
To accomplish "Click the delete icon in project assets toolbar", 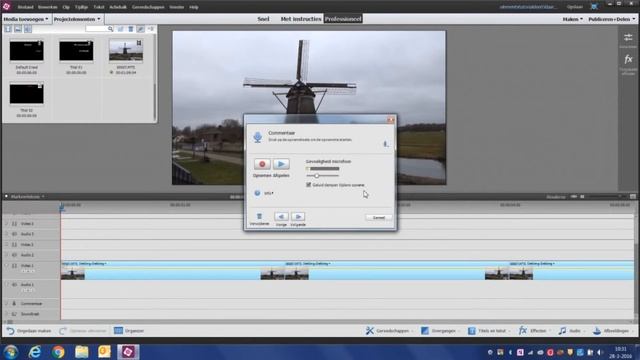I will click(131, 29).
